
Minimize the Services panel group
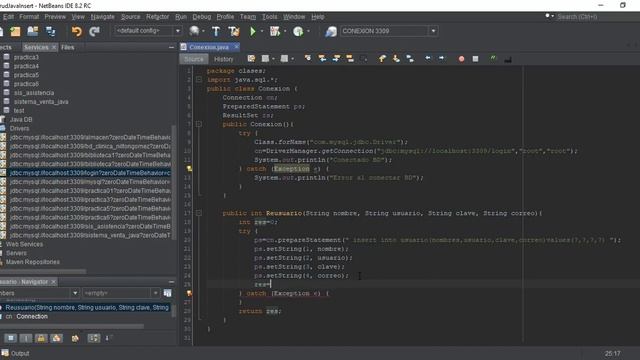click(171, 47)
